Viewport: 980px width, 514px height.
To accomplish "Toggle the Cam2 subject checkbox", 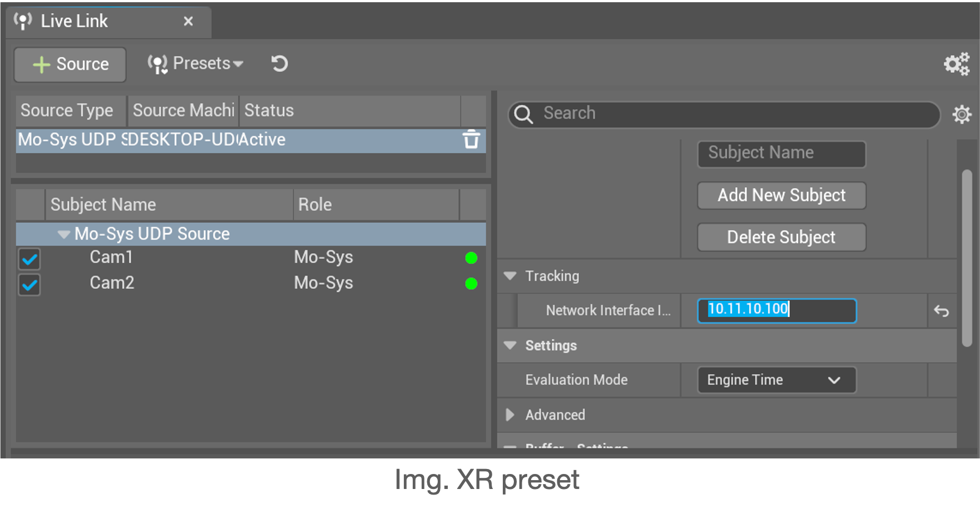I will click(x=29, y=285).
